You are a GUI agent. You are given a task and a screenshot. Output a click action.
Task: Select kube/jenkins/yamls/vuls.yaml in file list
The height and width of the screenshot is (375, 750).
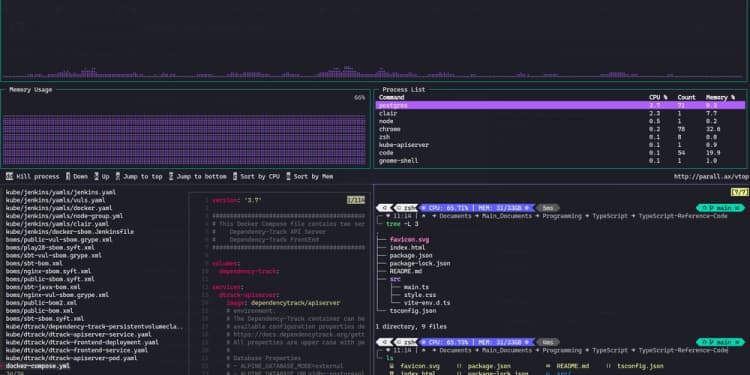[x=55, y=200]
